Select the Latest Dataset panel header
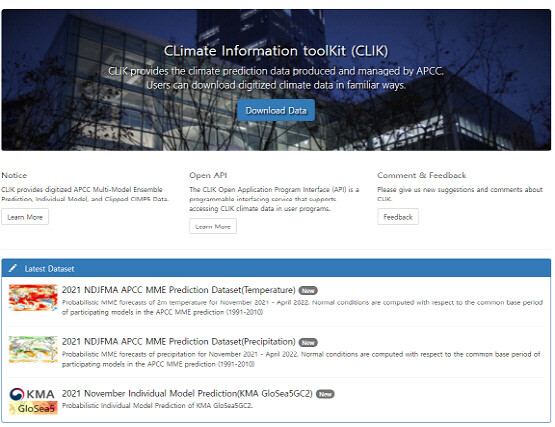The image size is (555, 427). (x=276, y=268)
